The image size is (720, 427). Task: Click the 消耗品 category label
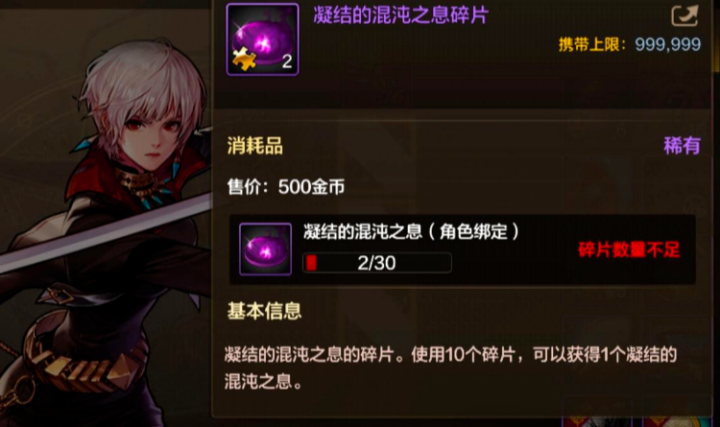click(255, 146)
